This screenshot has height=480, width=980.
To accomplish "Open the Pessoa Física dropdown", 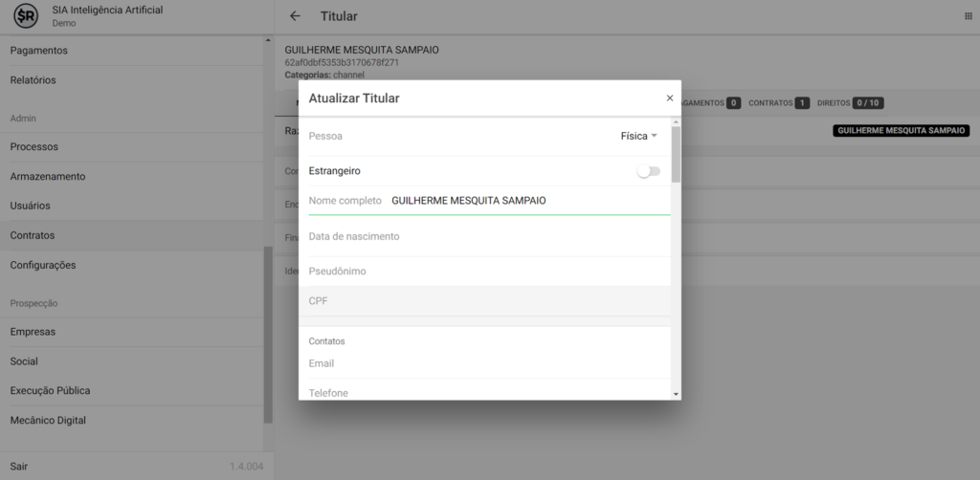I will pos(639,136).
